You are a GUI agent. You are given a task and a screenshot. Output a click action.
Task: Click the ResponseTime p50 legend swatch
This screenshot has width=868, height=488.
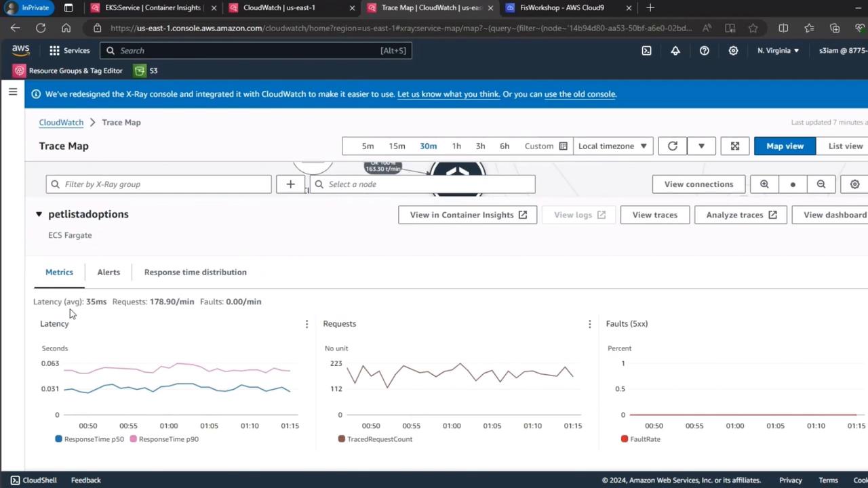[58, 439]
